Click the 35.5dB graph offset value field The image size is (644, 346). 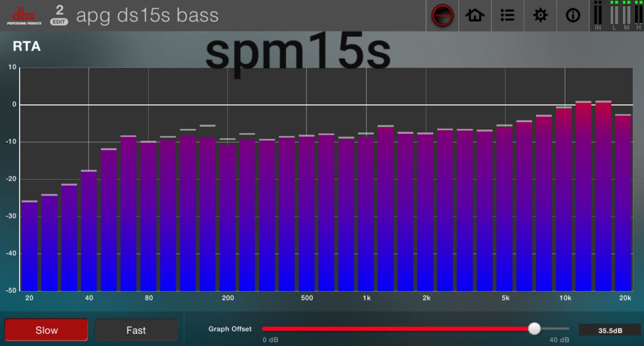[x=610, y=330]
